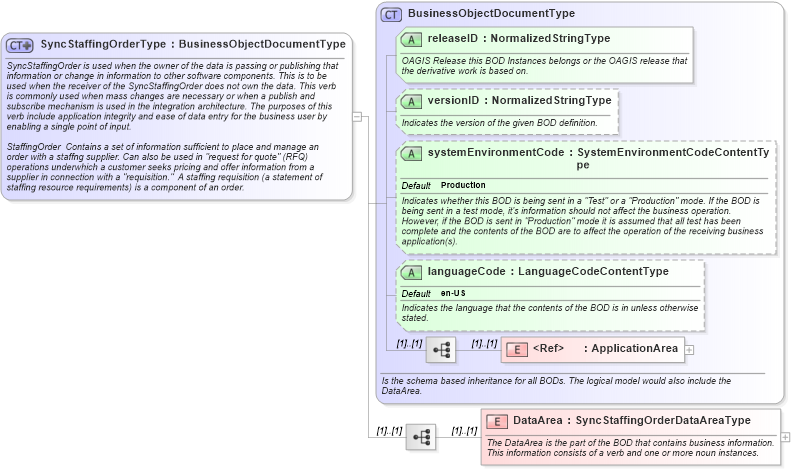Screen dimensions: 791x469
Task: Click the attribute icon beside versionID
Action: pyautogui.click(x=411, y=101)
